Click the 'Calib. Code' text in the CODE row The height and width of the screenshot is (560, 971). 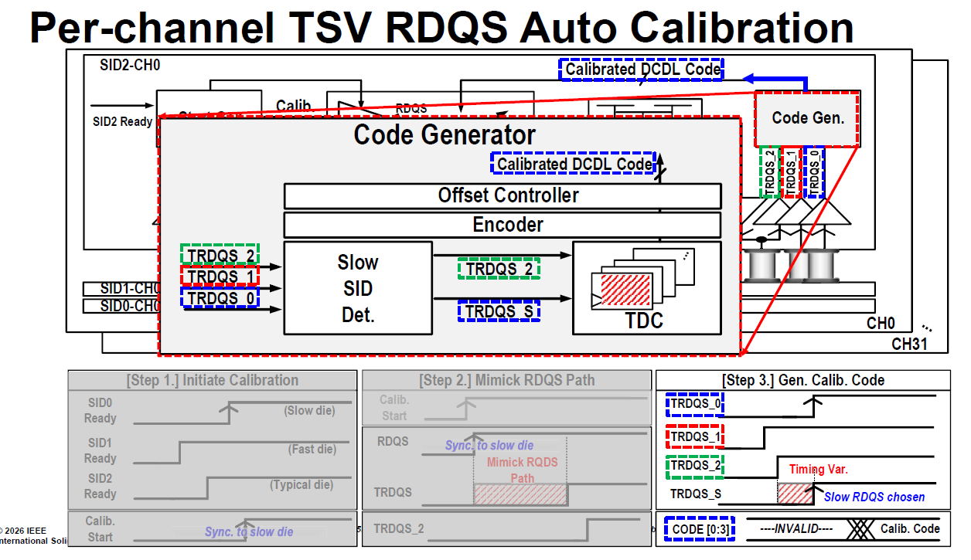point(910,528)
